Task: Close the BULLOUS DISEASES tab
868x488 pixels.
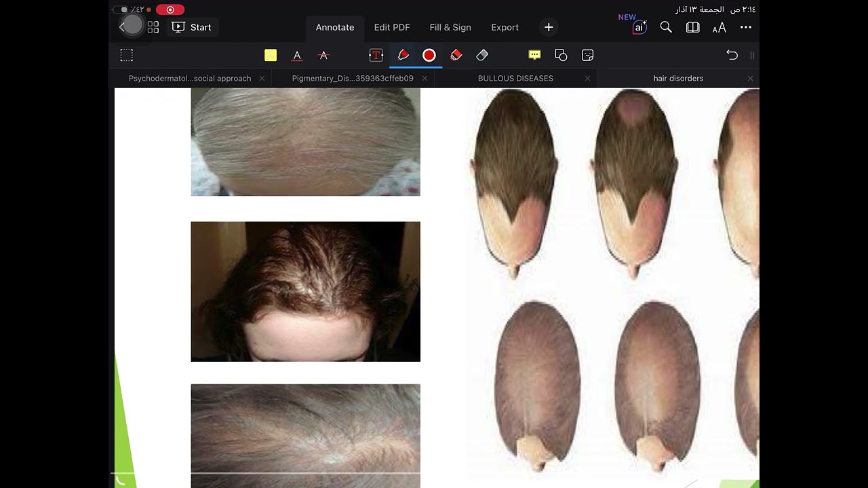Action: 587,79
